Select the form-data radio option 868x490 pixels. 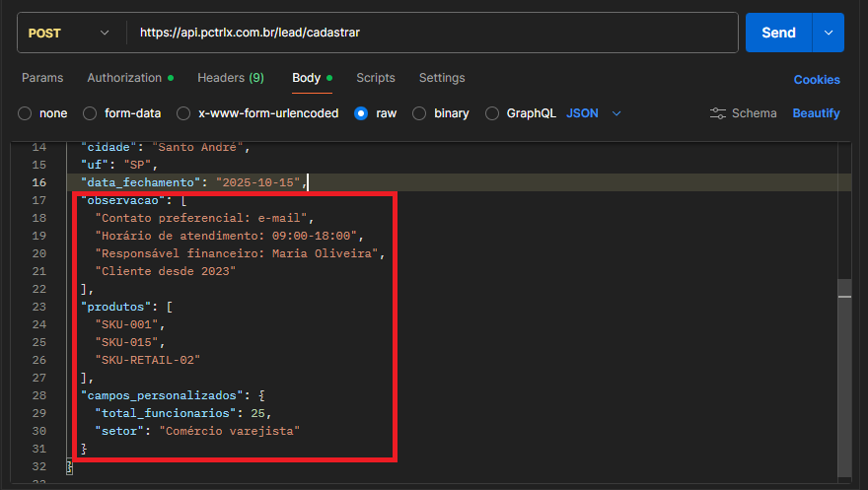90,113
